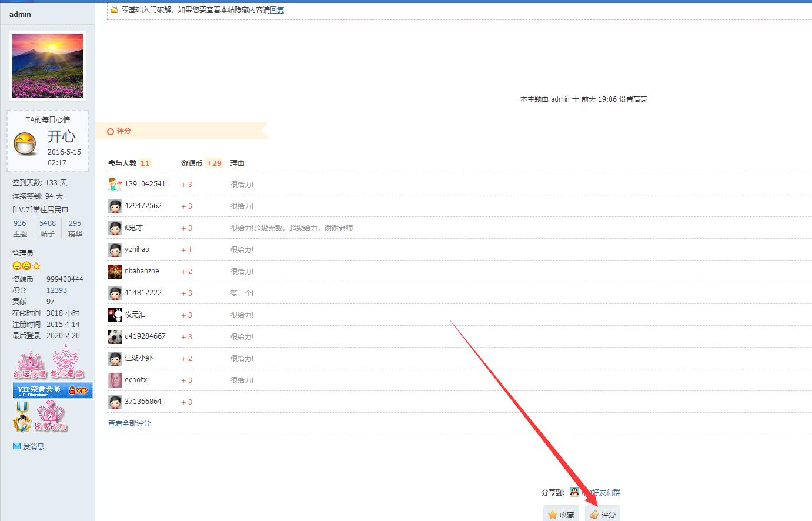Screen dimensions: 812x521
Task: View all ratings via 查看全部评分
Action: tap(129, 423)
